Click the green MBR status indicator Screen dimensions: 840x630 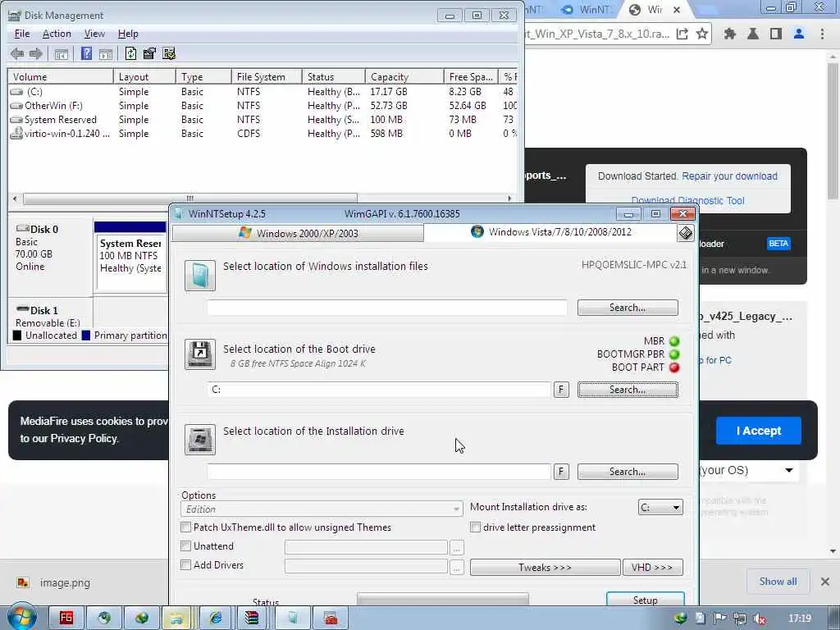coord(674,341)
